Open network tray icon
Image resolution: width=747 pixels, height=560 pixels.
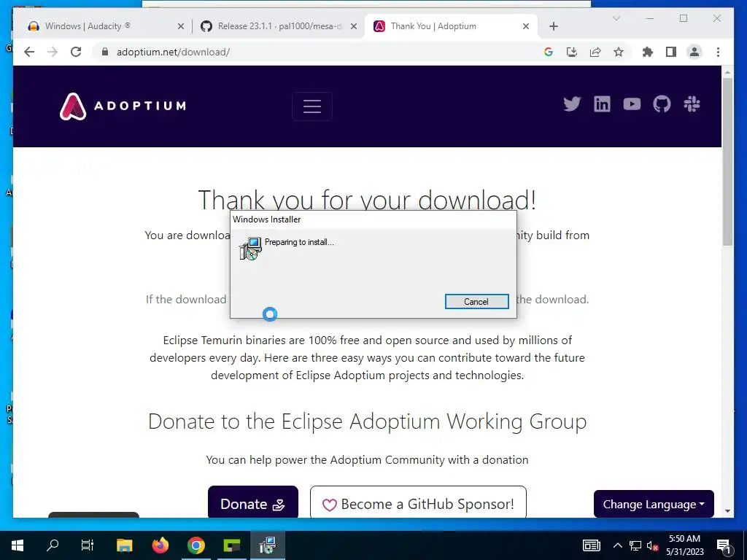[635, 545]
